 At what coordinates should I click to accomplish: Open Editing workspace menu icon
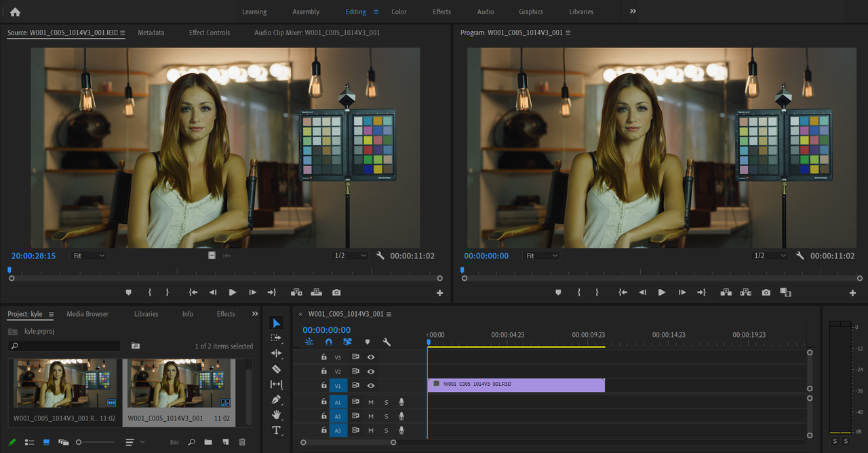coord(376,12)
